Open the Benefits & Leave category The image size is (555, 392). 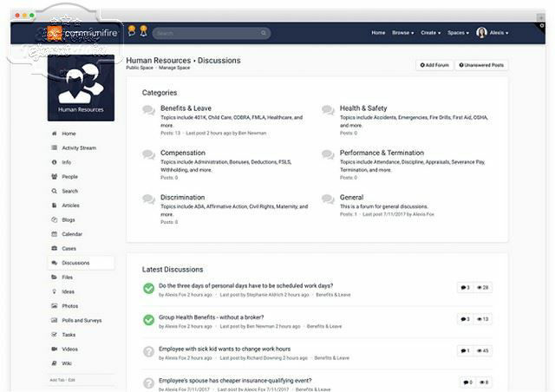coord(186,108)
